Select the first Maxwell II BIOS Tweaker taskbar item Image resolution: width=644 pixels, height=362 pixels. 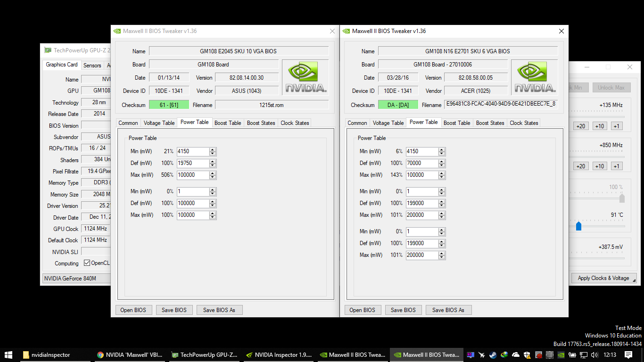coord(353,355)
